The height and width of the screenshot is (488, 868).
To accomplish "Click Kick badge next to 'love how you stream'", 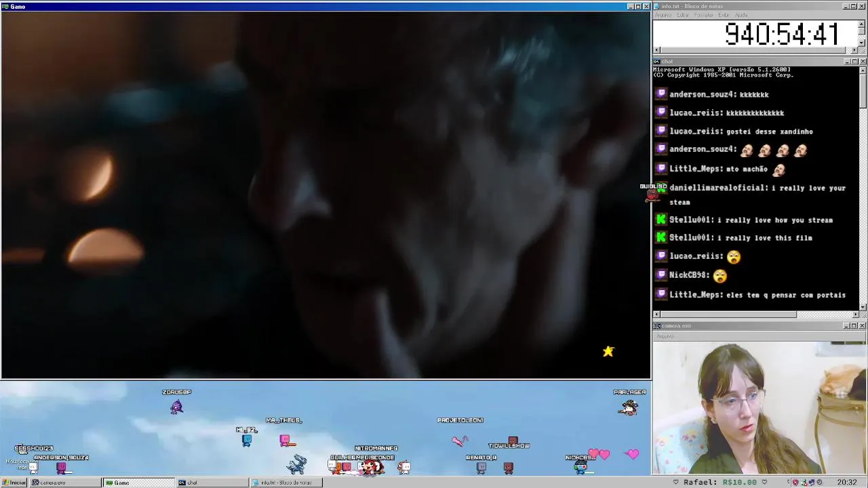I will pyautogui.click(x=661, y=220).
